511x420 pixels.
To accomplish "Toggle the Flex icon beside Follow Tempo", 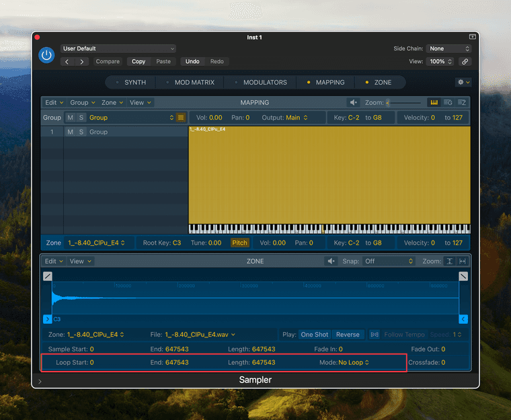I will (375, 335).
